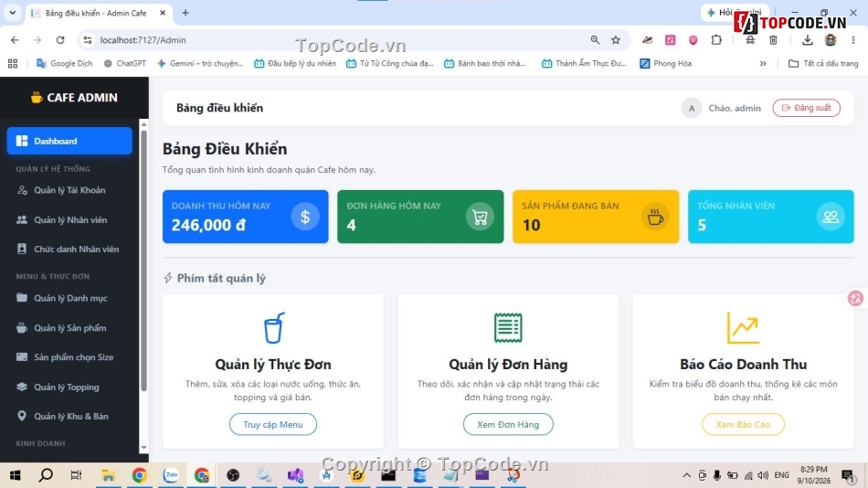This screenshot has width=868, height=488.
Task: Click the Đăng xuất logout button
Action: [x=807, y=108]
